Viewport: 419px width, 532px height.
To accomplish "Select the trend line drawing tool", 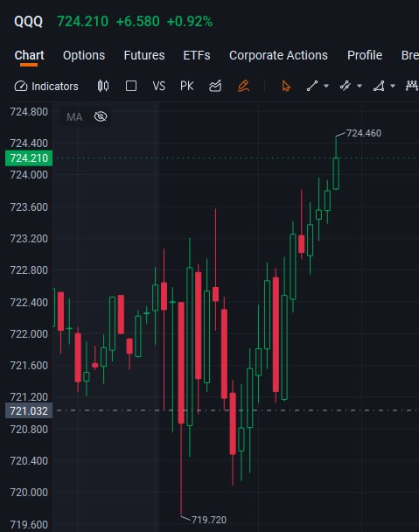I will (x=312, y=86).
